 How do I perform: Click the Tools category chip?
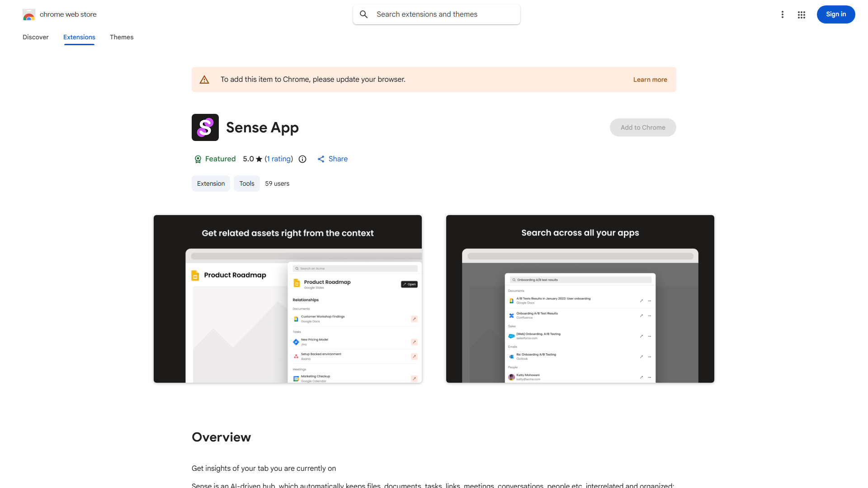tap(246, 183)
